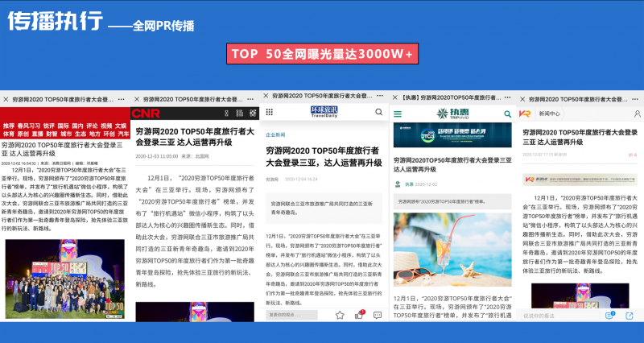The height and width of the screenshot is (343, 644).
Task: Click the DTCAS banner in the 执惠 panel
Action: [452, 135]
